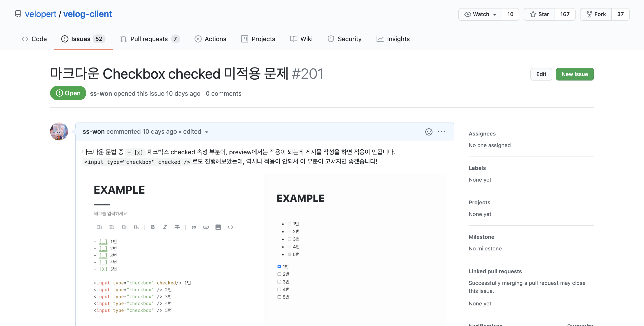Expand the edited history dropdown

(x=196, y=132)
